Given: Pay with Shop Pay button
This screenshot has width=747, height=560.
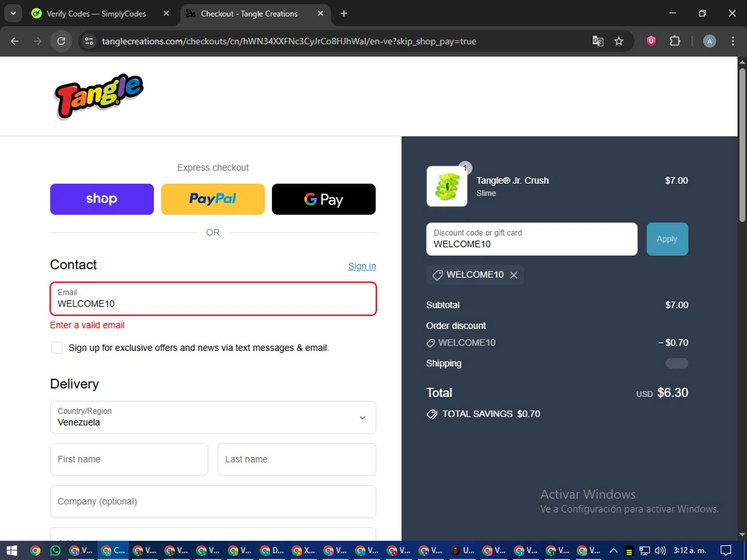Looking at the screenshot, I should [x=102, y=199].
